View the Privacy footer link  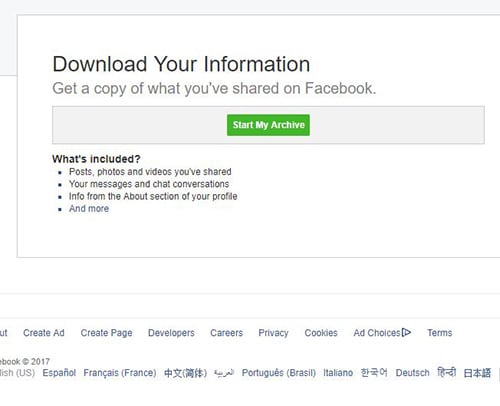[273, 333]
